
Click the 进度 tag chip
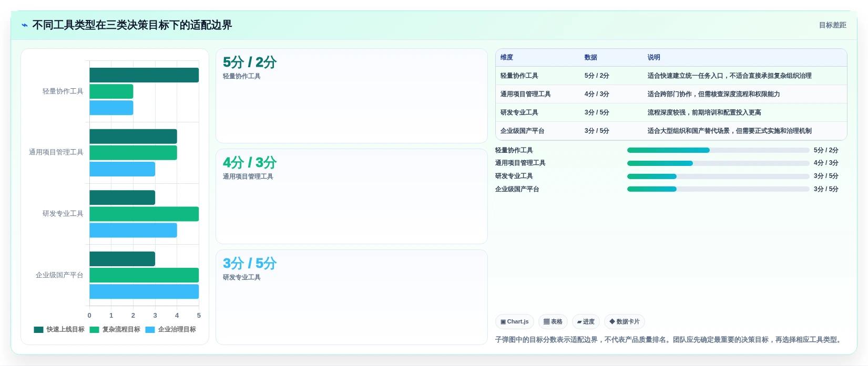click(586, 321)
